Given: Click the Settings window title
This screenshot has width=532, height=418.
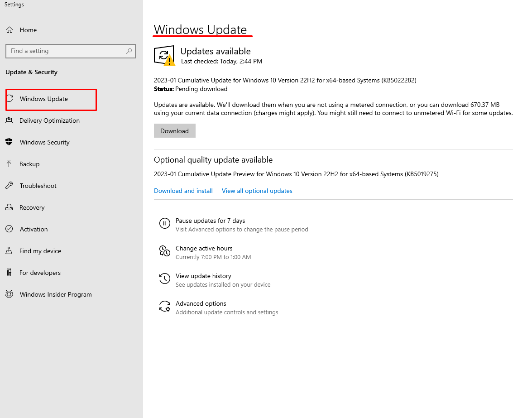Looking at the screenshot, I should tap(14, 5).
